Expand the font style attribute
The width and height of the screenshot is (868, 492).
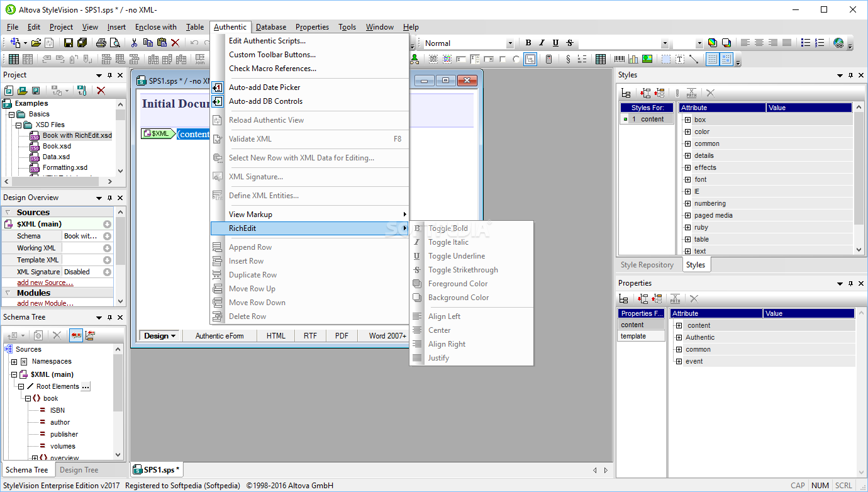coord(687,179)
